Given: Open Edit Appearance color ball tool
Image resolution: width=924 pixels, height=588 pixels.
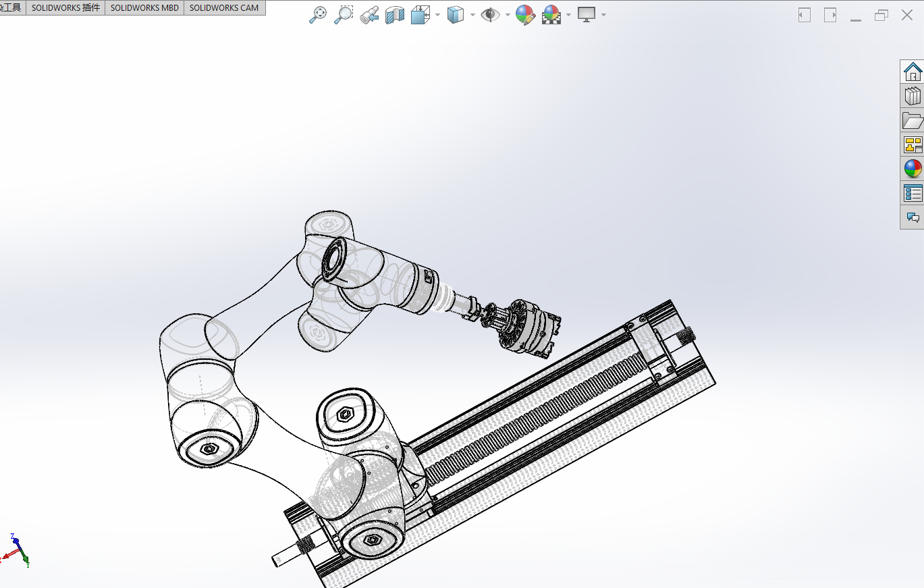Looking at the screenshot, I should [525, 15].
